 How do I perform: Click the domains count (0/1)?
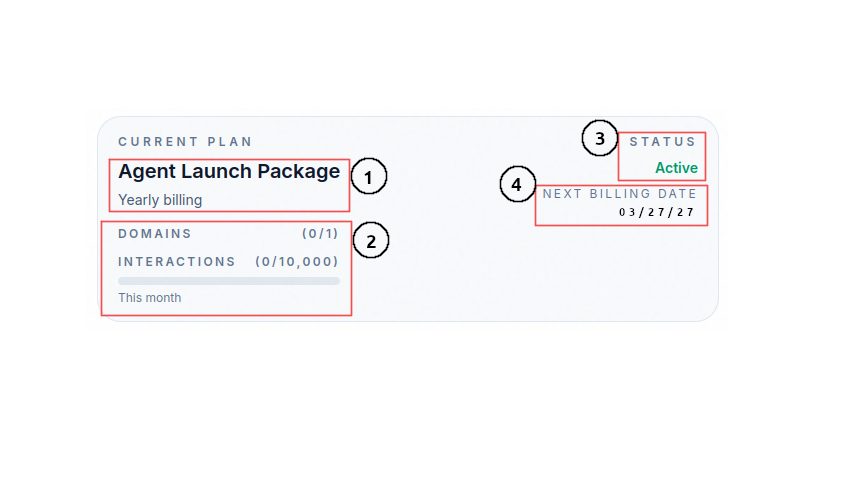coord(320,234)
